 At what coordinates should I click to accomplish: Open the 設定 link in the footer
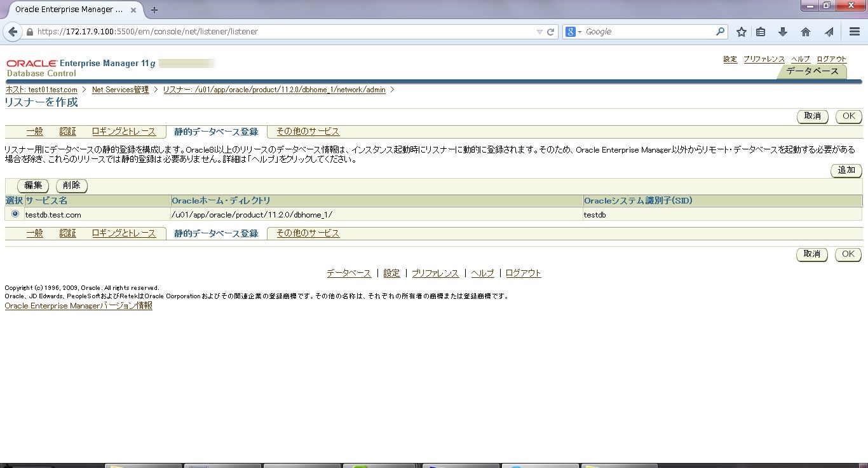tap(391, 273)
